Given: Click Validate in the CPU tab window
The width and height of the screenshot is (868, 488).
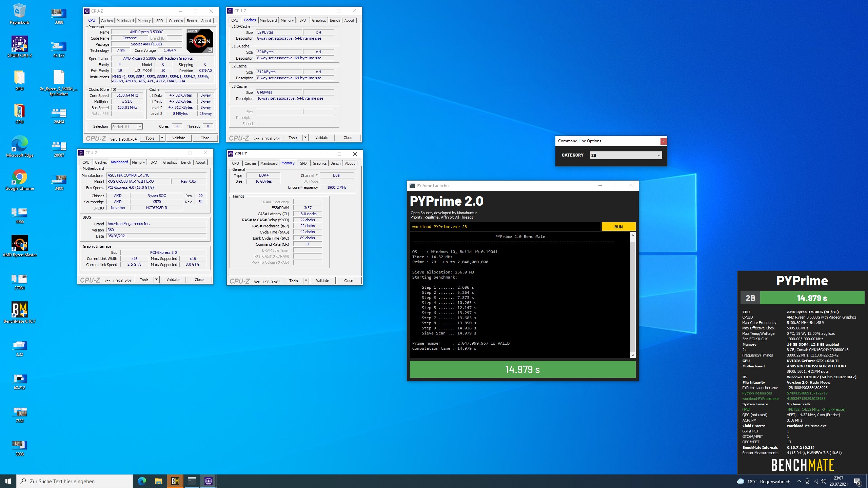Looking at the screenshot, I should [179, 138].
